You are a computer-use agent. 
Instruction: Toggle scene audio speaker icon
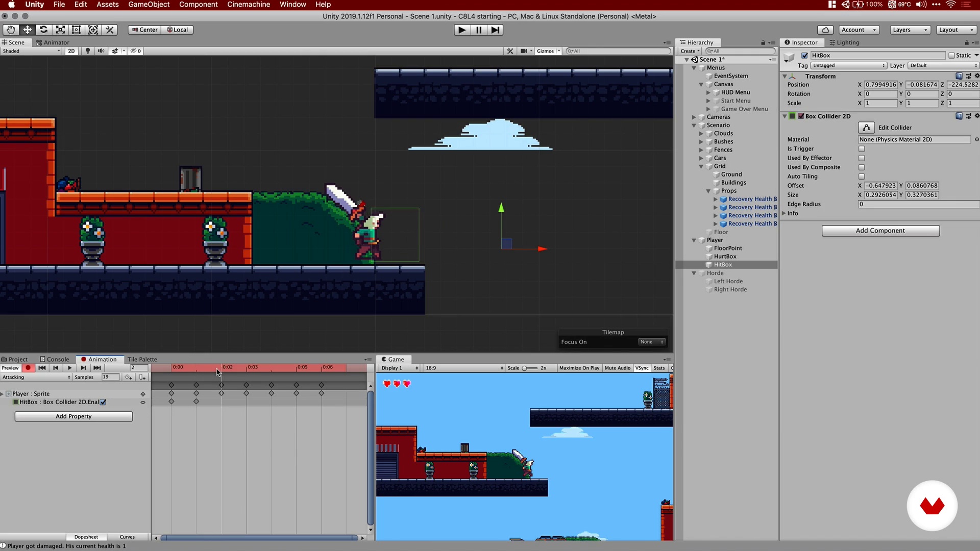coord(101,51)
